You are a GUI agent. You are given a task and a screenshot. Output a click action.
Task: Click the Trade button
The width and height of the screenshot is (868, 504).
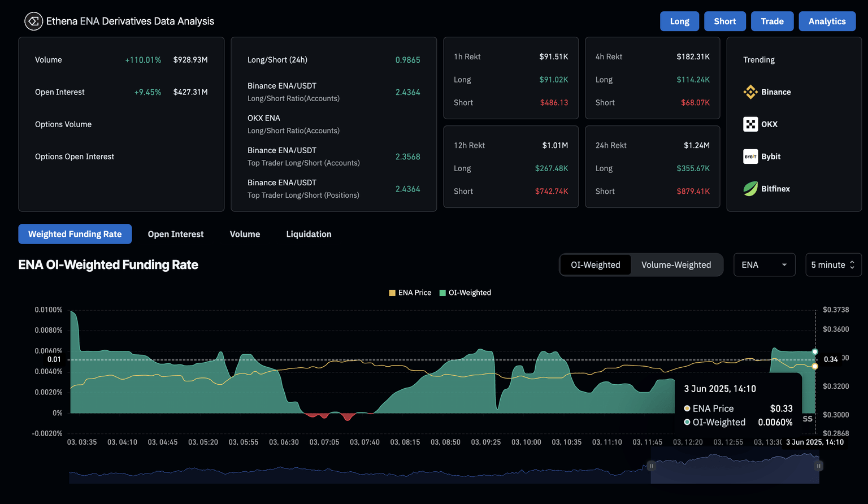(772, 21)
